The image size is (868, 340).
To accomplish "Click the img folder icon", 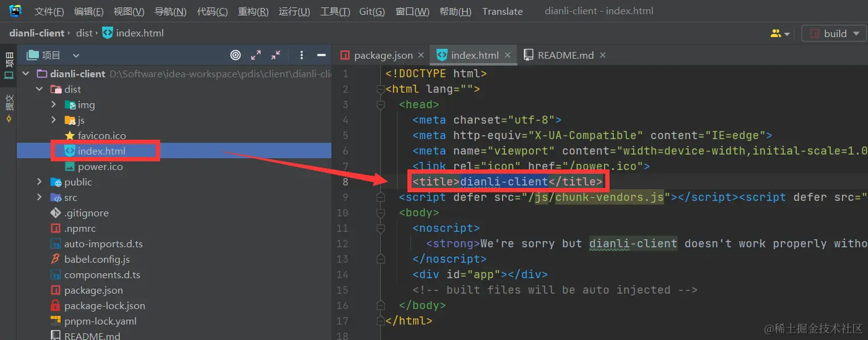I will click(x=70, y=104).
